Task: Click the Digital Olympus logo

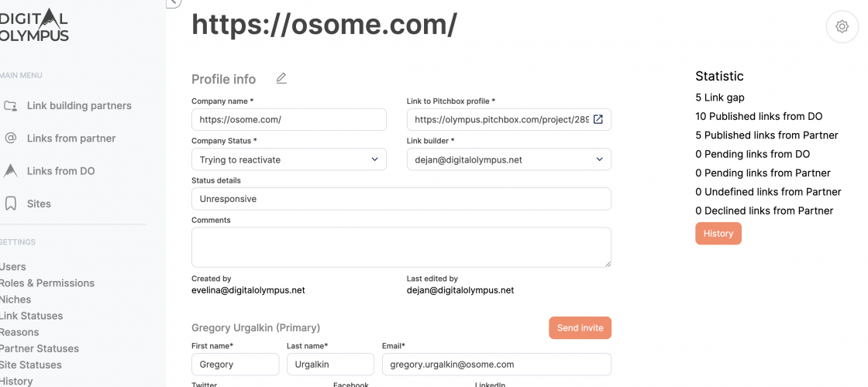Action: (35, 25)
